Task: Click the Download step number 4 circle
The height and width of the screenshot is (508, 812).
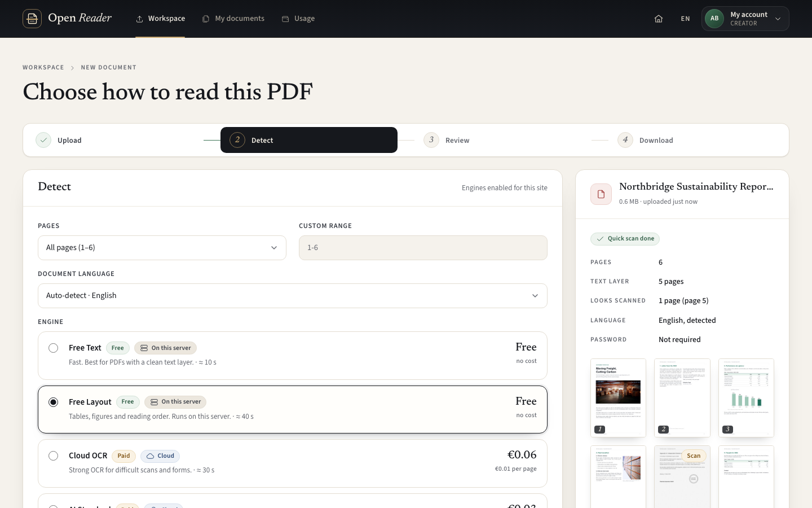Action: (x=625, y=140)
